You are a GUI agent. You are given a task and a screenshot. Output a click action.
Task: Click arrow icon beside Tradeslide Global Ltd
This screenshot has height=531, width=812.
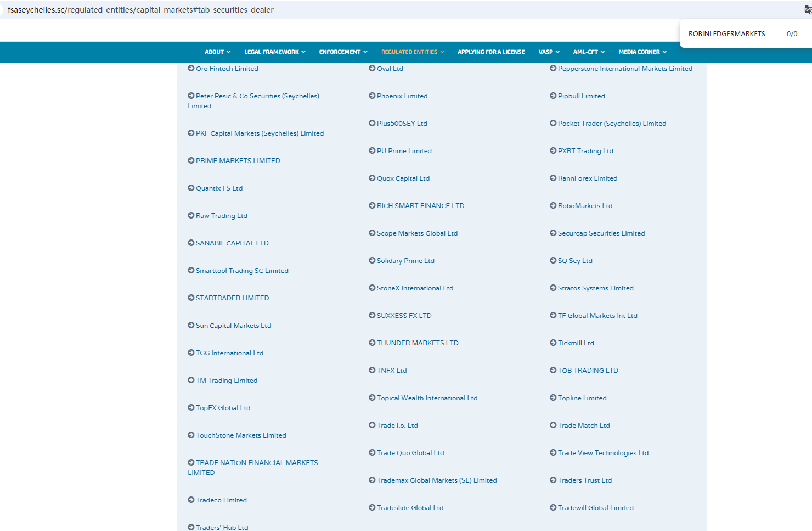point(372,508)
